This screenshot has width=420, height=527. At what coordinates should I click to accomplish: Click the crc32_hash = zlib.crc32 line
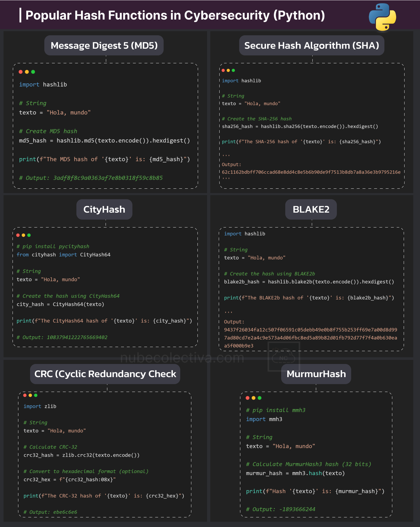pos(82,455)
